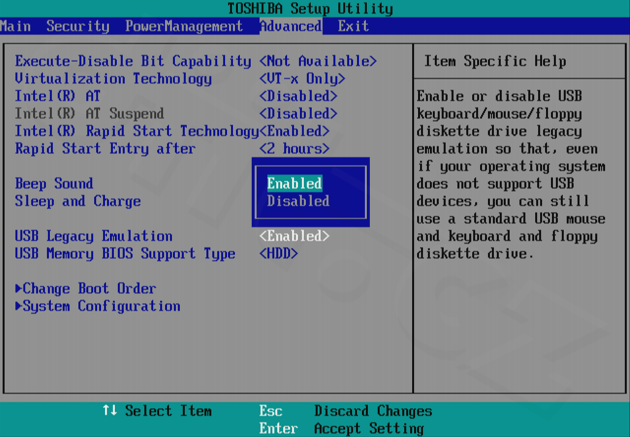Select the Intel(R) AT setting

[x=57, y=96]
